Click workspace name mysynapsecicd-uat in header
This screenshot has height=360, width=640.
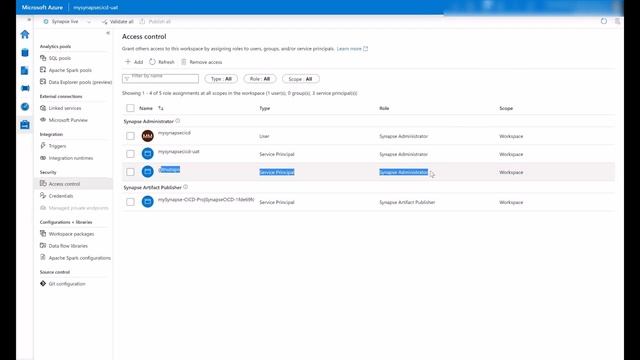[96, 7]
